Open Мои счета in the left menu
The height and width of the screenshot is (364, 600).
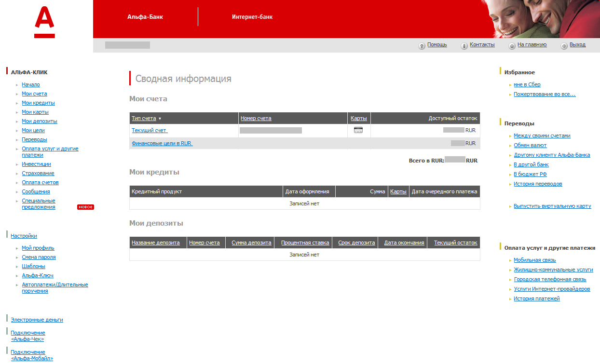click(34, 94)
